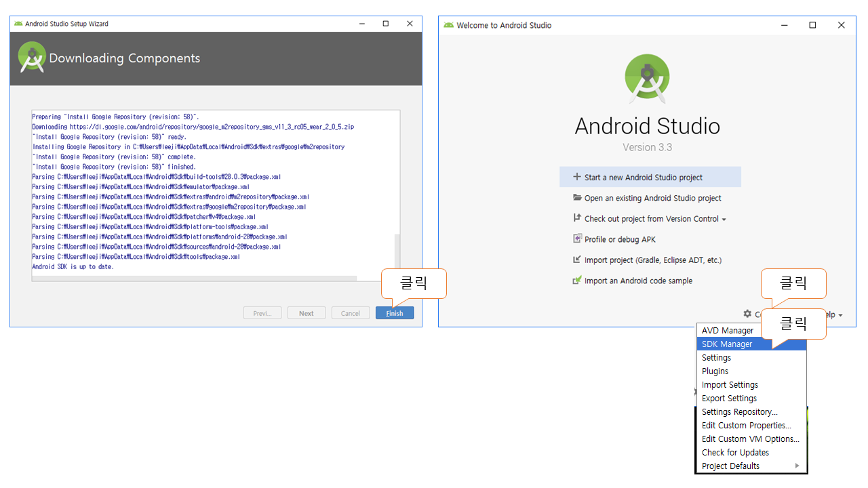Open the Help dropdown arrow in the Welcome window
Image resolution: width=868 pixels, height=488 pixels.
pyautogui.click(x=840, y=315)
